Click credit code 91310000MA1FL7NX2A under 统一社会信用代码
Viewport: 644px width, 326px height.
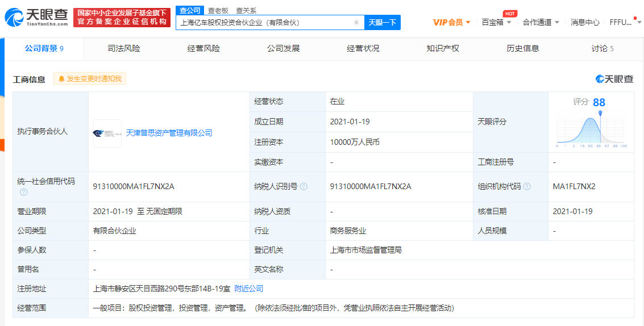coord(134,186)
